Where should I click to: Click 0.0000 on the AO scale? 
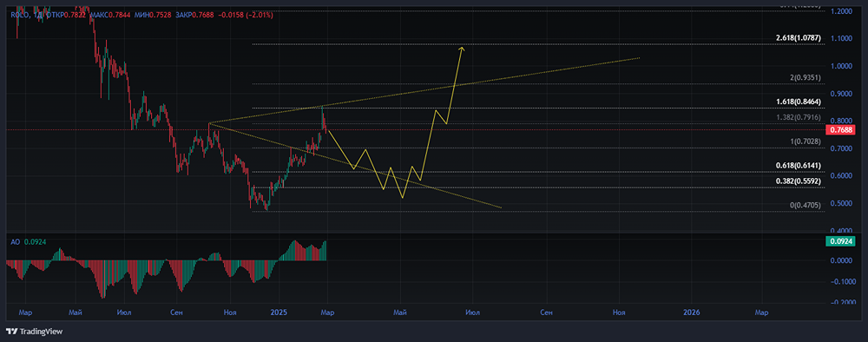(x=841, y=260)
